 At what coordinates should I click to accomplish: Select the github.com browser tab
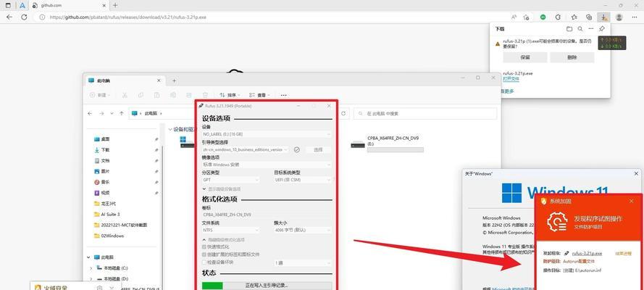pyautogui.click(x=68, y=5)
